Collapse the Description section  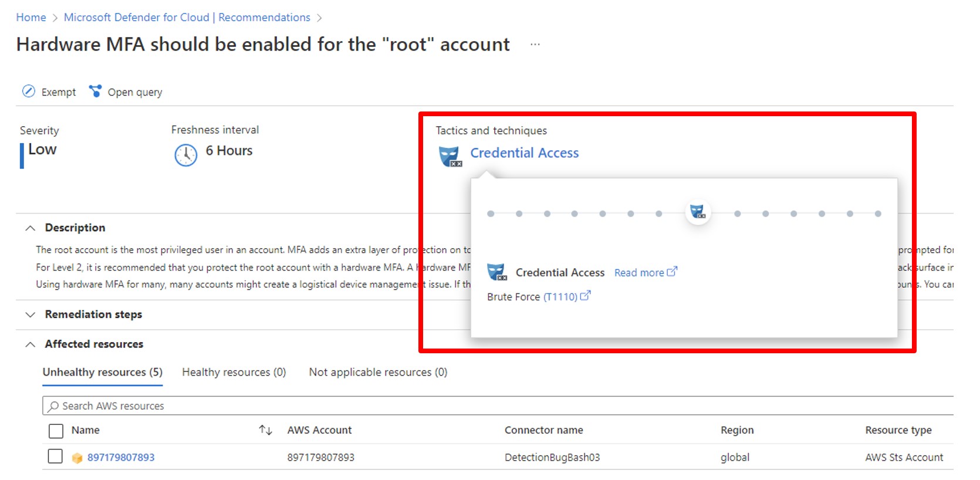(x=31, y=228)
